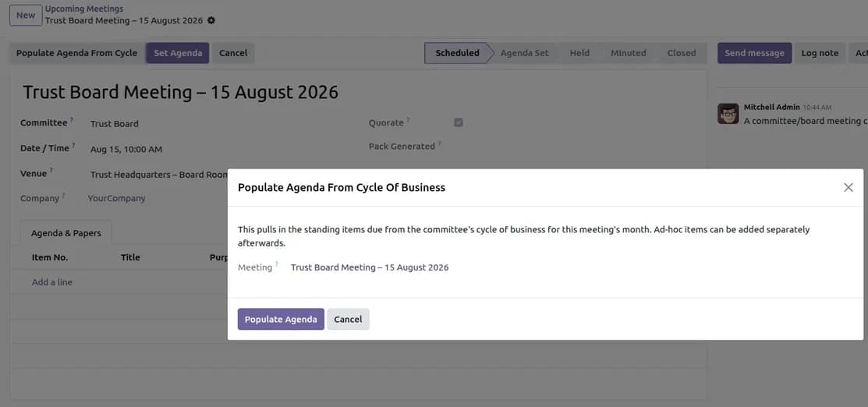
Task: Click the Date / Time value Aug 15, 10:00 AM
Action: (126, 150)
